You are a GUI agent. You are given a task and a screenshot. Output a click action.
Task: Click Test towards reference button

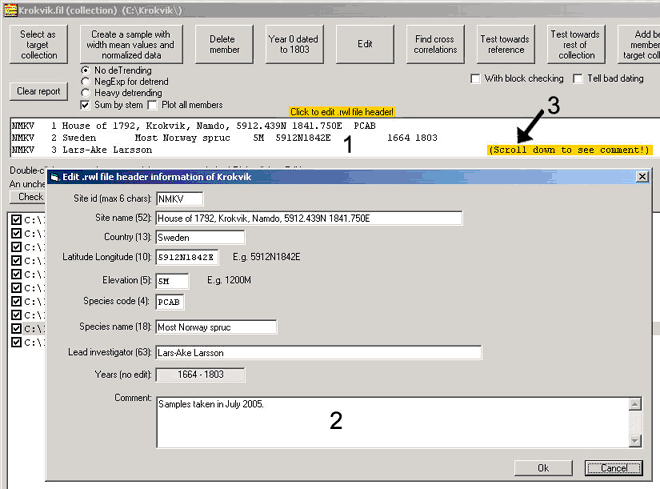[506, 45]
